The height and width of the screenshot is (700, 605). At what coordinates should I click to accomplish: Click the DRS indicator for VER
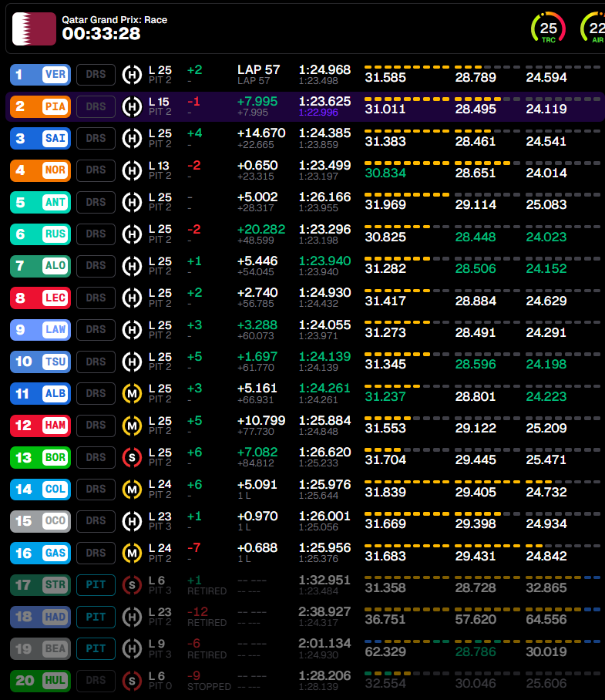coord(96,75)
